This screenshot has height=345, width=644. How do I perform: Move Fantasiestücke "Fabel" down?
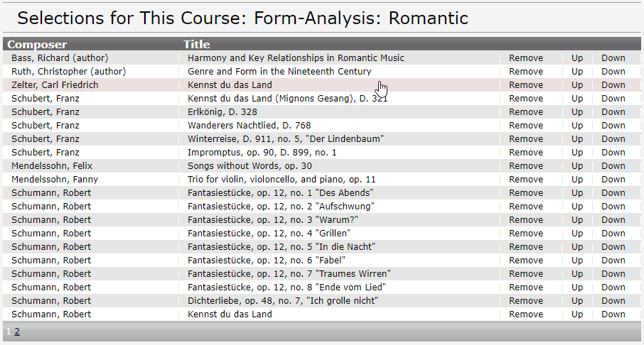coord(613,261)
